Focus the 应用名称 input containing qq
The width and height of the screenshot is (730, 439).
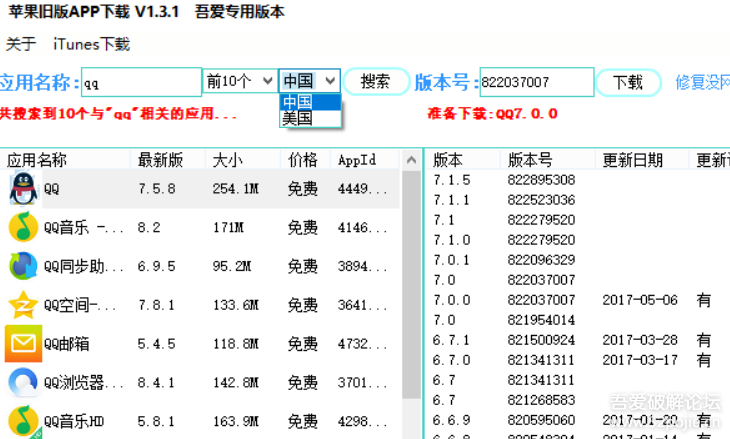click(142, 82)
